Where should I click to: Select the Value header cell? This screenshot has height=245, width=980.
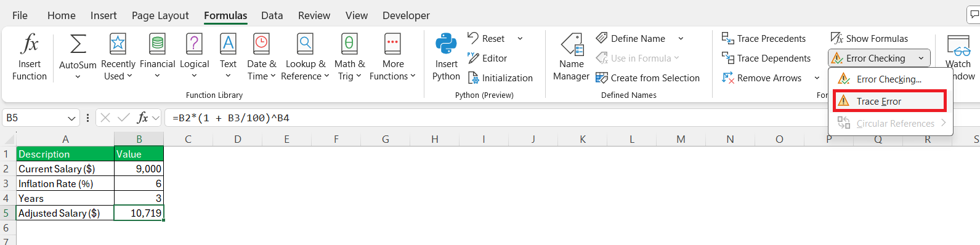coord(139,154)
